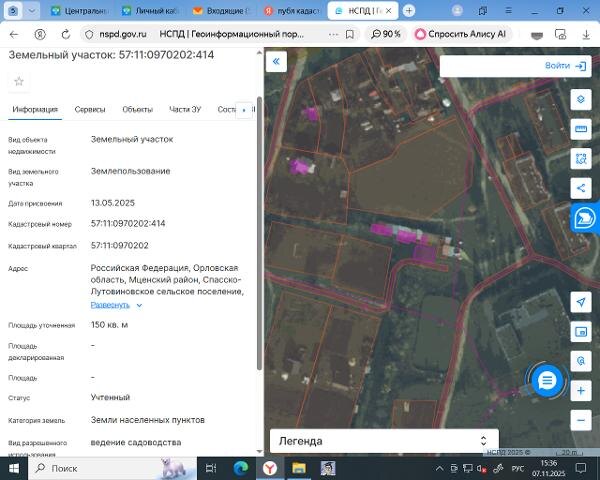Select the date 13.05.2025 value
Viewport: 600px width, 480px height.
click(112, 203)
